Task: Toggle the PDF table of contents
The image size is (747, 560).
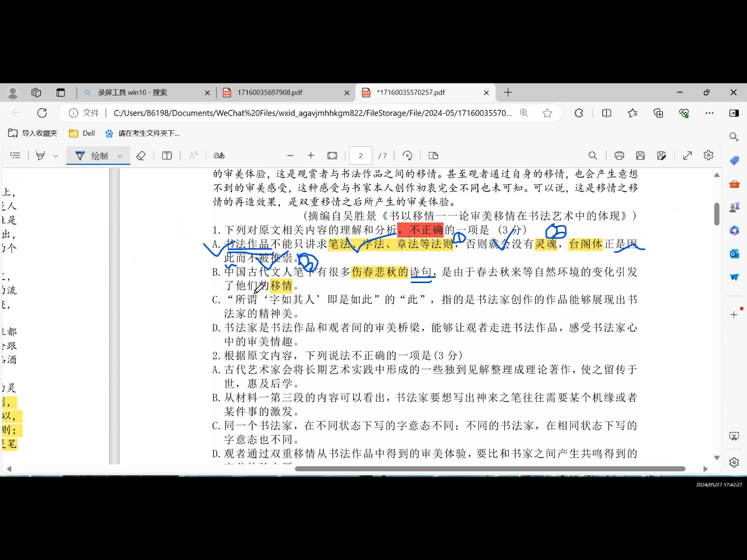Action: pos(15,156)
